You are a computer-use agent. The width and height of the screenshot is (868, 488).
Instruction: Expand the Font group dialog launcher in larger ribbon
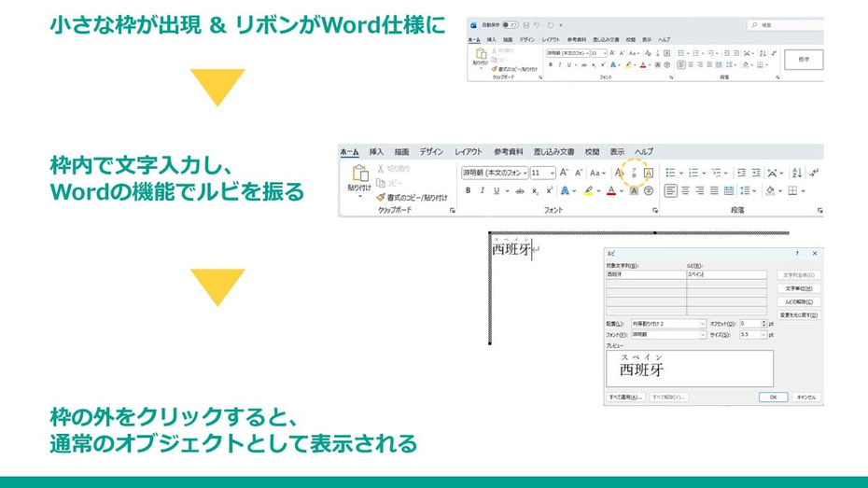pyautogui.click(x=655, y=210)
